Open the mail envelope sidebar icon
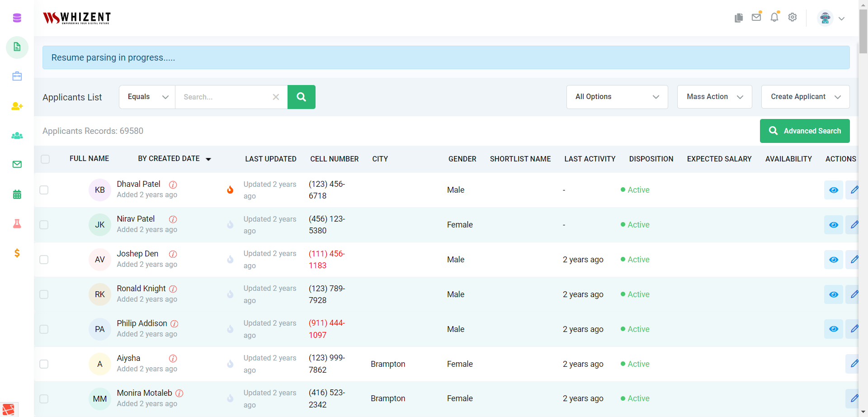868x417 pixels. click(x=17, y=164)
